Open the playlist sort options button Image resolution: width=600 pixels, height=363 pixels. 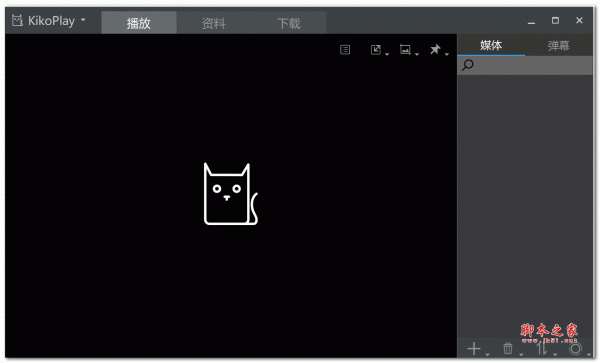(541, 348)
